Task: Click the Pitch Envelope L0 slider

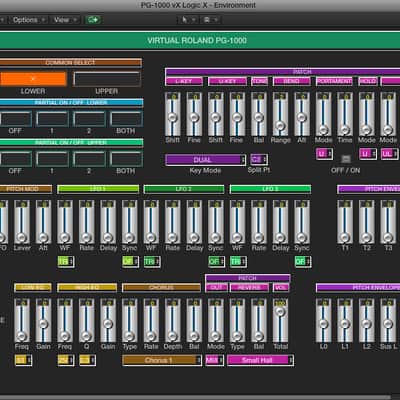Action: [x=323, y=320]
